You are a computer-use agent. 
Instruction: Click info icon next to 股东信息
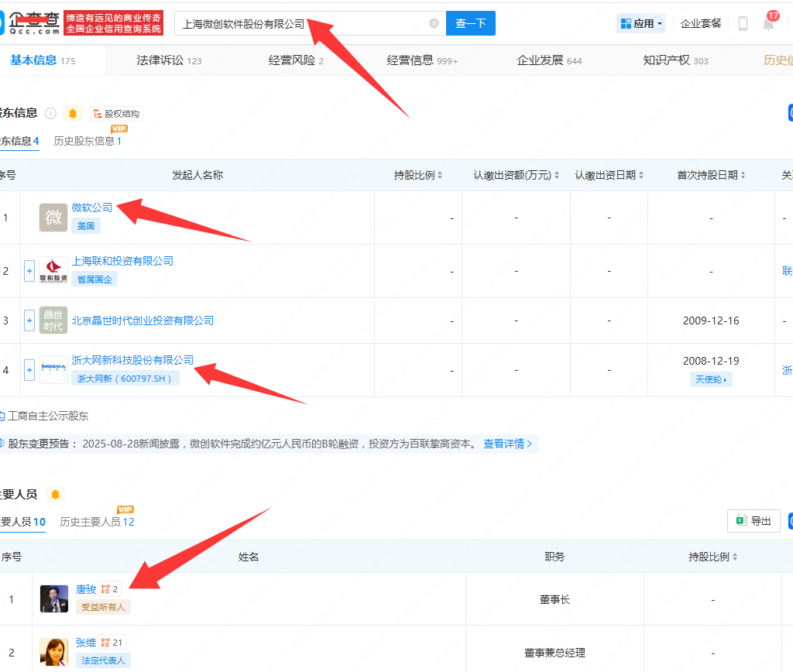(x=50, y=113)
